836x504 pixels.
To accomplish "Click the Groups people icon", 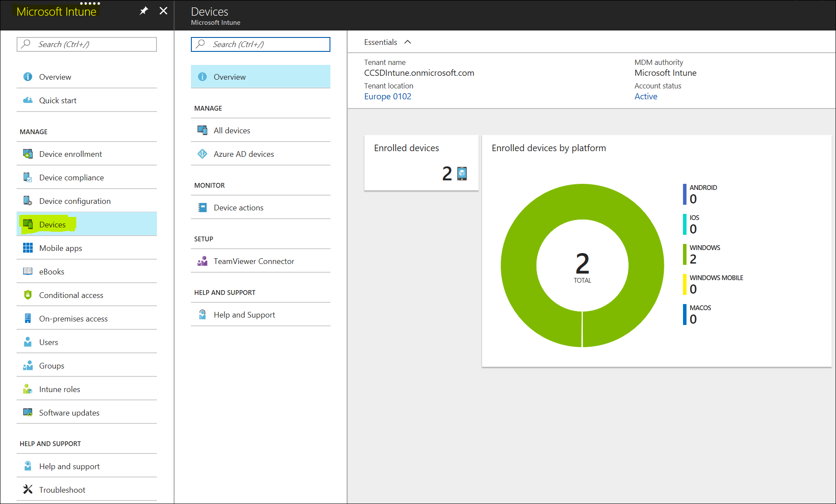I will tap(28, 365).
